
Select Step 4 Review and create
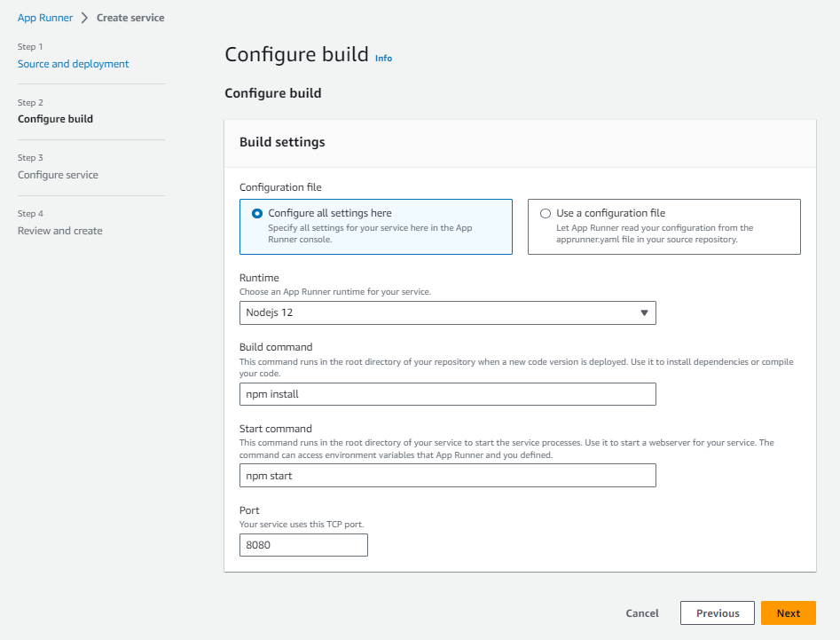coord(59,230)
